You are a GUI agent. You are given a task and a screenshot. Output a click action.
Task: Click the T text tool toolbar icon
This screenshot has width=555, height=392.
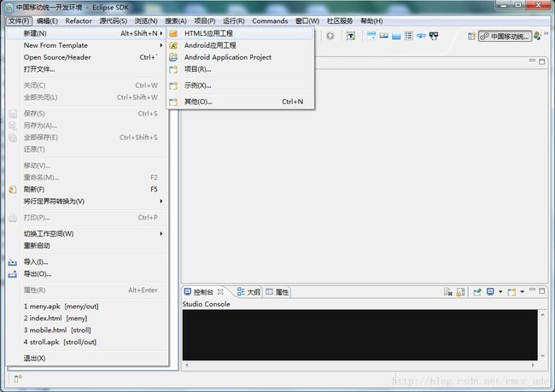[x=351, y=36]
